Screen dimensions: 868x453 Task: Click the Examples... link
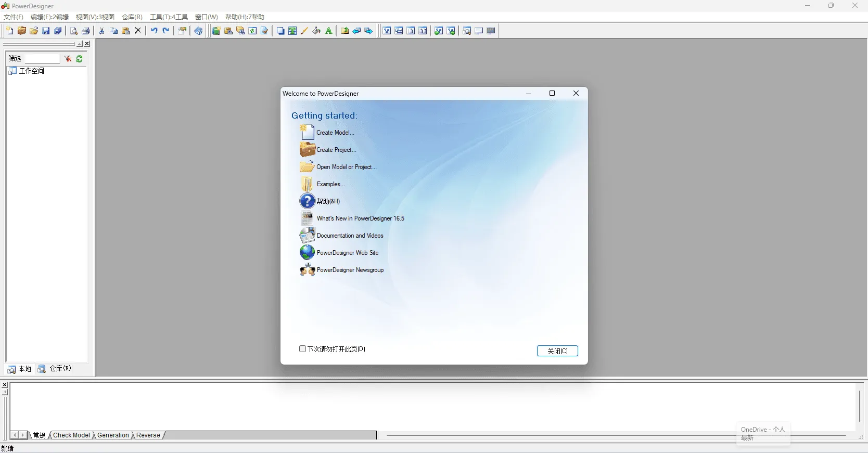(330, 184)
